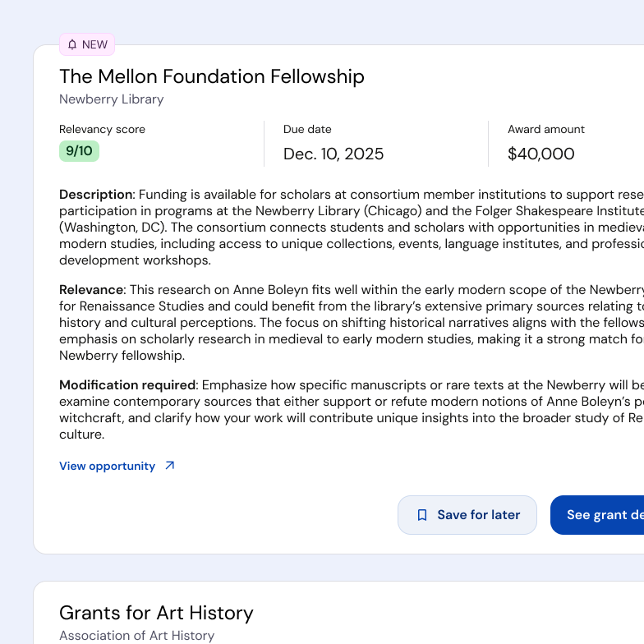Image resolution: width=644 pixels, height=644 pixels.
Task: Click the arrow icon beside View opportunity
Action: [170, 466]
